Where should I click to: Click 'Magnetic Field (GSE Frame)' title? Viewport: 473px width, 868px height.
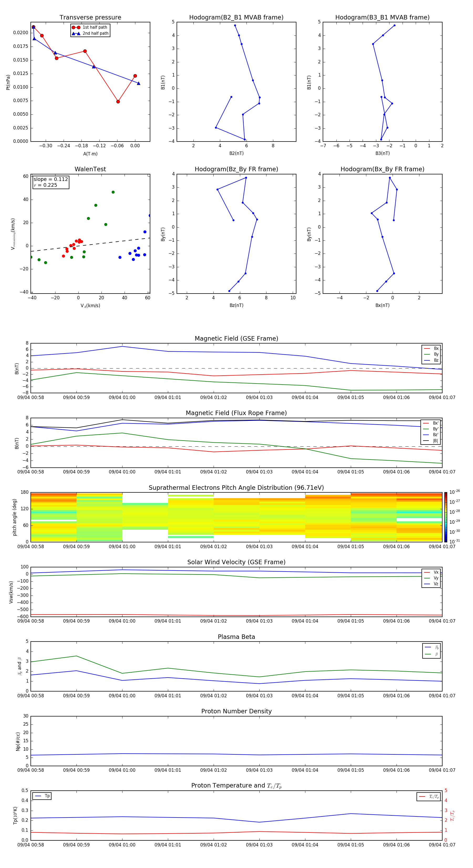[236, 339]
